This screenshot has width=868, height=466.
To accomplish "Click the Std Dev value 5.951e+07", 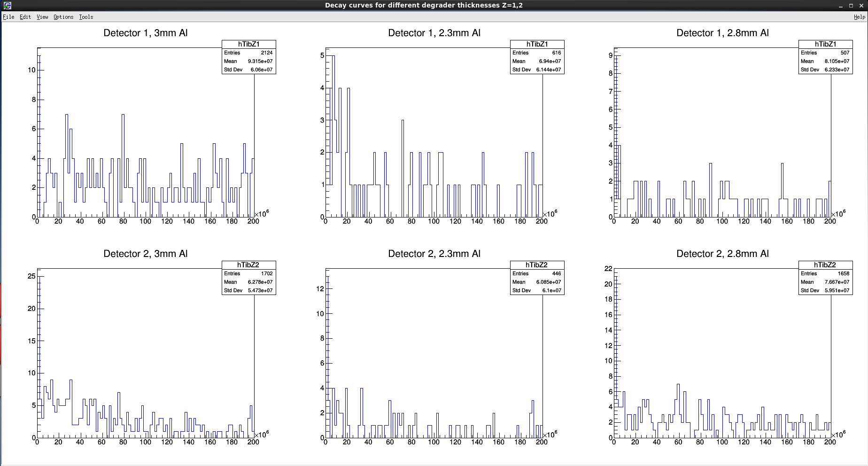I will click(837, 290).
